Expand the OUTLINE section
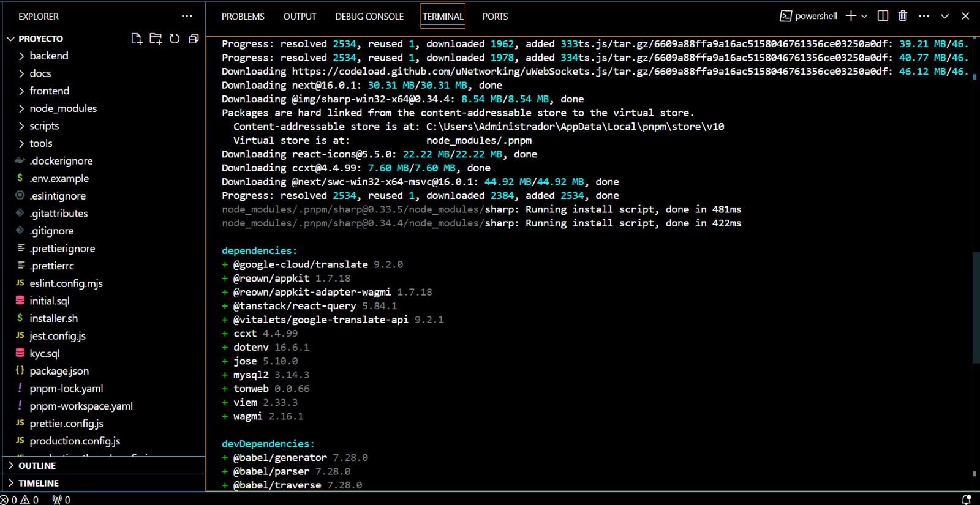The height and width of the screenshot is (505, 980). (37, 466)
